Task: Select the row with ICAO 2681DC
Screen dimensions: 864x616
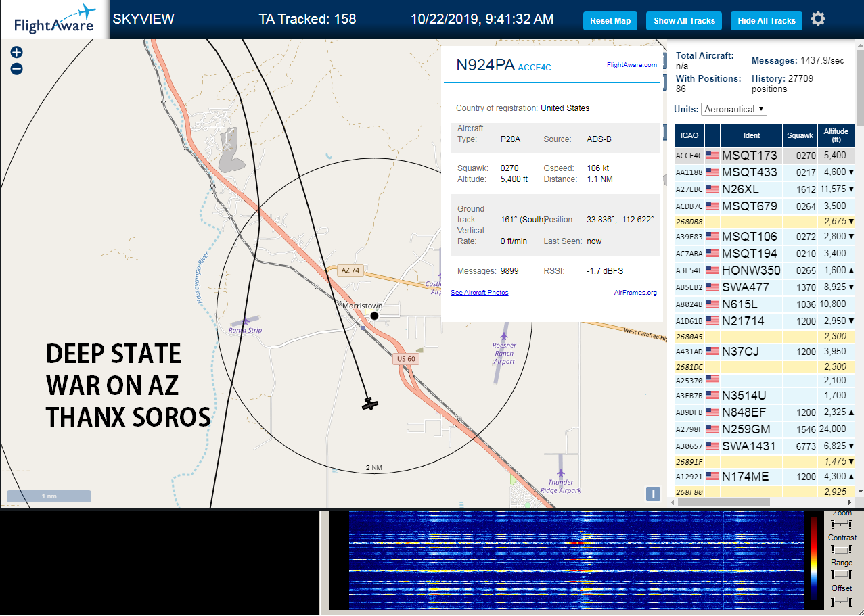Action: (765, 366)
